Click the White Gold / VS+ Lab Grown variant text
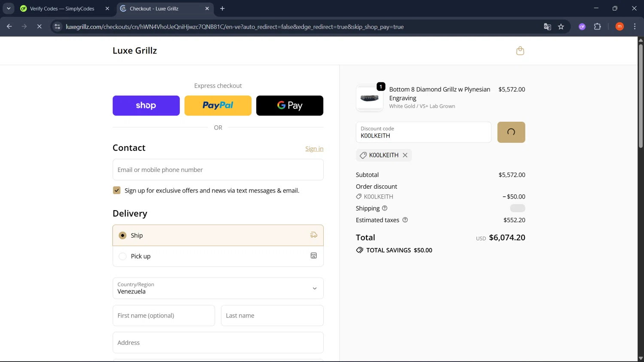This screenshot has width=644, height=362. pos(422,106)
